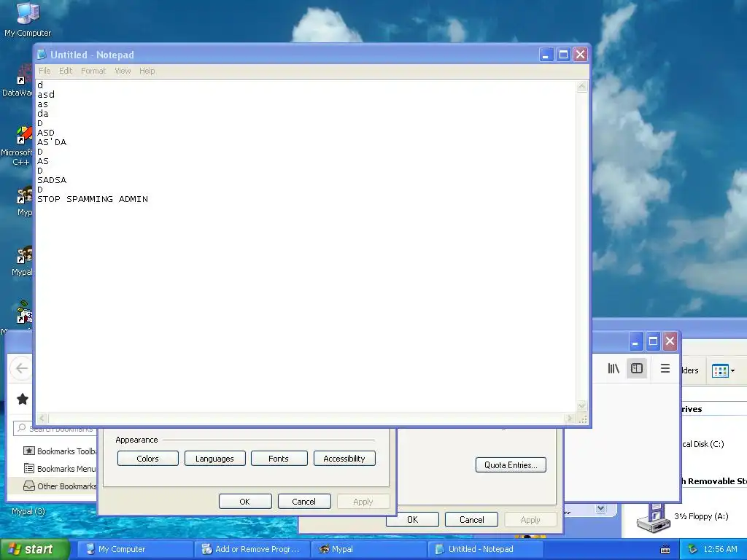Expand the collapse chevron in My Computer panel
Image resolution: width=747 pixels, height=560 pixels.
[x=601, y=508]
